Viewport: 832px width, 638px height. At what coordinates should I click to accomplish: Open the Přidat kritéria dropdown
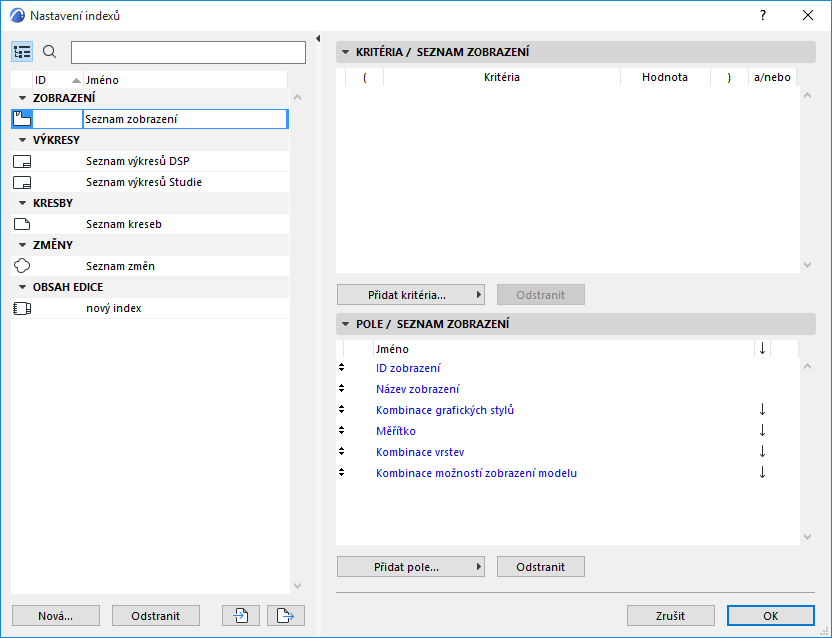pyautogui.click(x=410, y=295)
